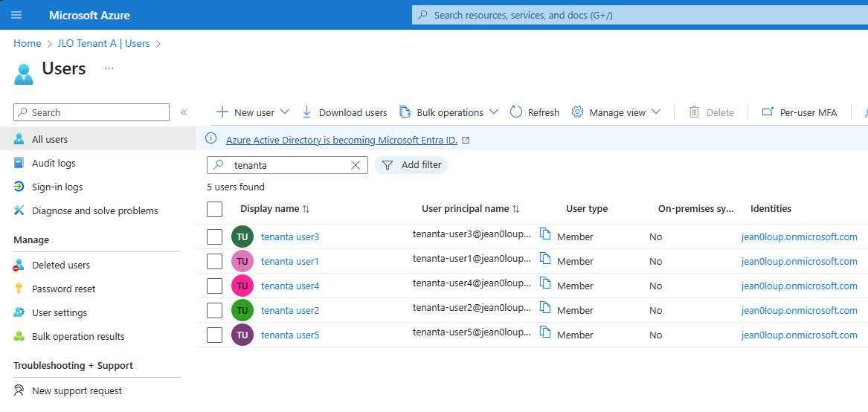Check the box for tenanta user1

(214, 261)
